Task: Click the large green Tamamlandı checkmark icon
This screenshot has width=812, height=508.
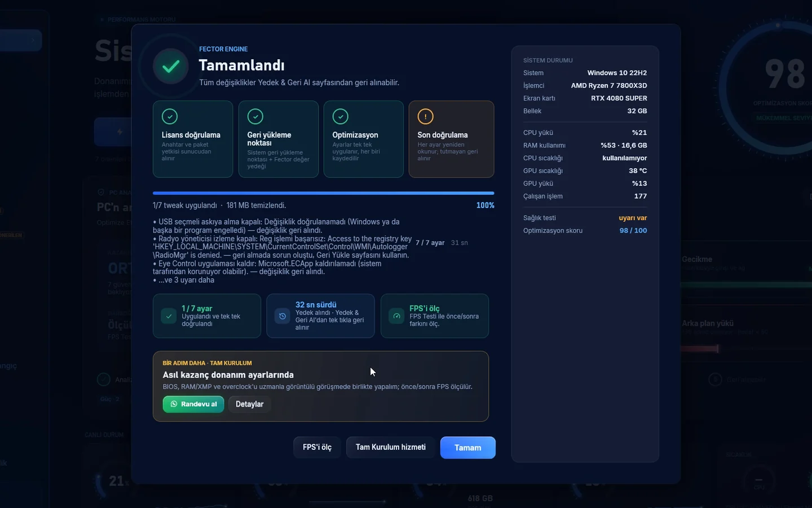Action: pyautogui.click(x=171, y=67)
